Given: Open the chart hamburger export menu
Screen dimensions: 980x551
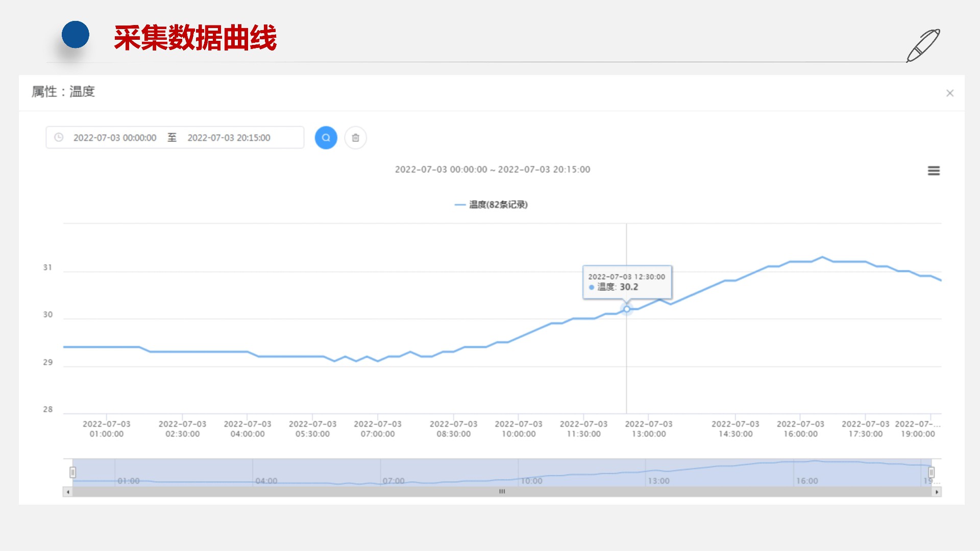Looking at the screenshot, I should coord(933,171).
